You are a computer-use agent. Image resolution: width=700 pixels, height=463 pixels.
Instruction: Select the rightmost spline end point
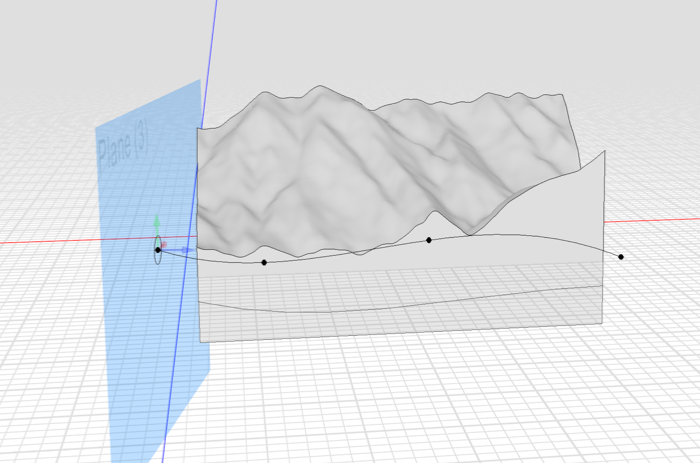click(621, 257)
